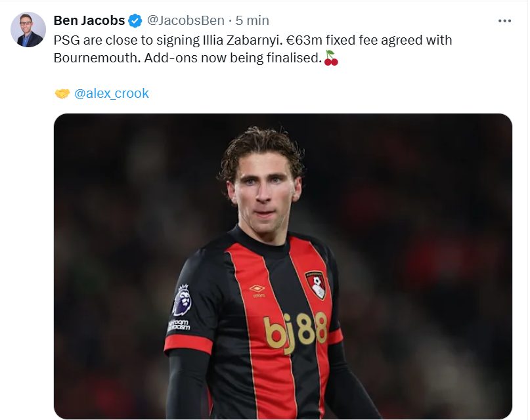Click the 'Add-ons now being finalised' sentence
Image resolution: width=530 pixels, height=420 pixels.
[233, 58]
